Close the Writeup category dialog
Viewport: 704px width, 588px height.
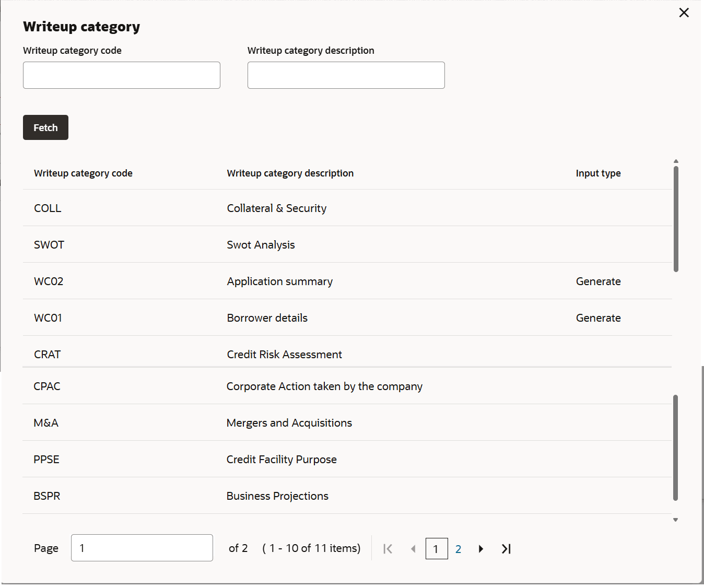pyautogui.click(x=684, y=13)
